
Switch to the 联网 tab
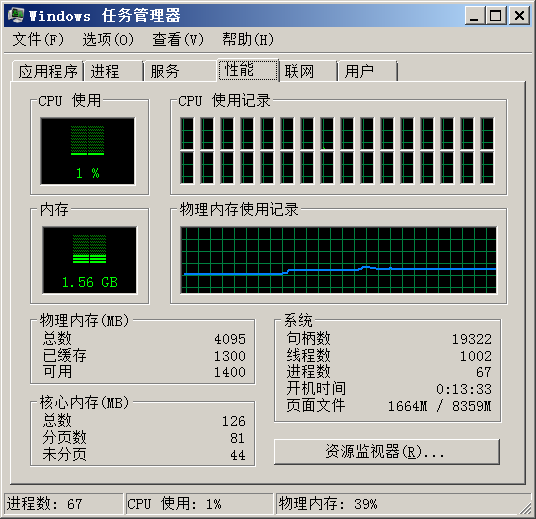pos(308,71)
